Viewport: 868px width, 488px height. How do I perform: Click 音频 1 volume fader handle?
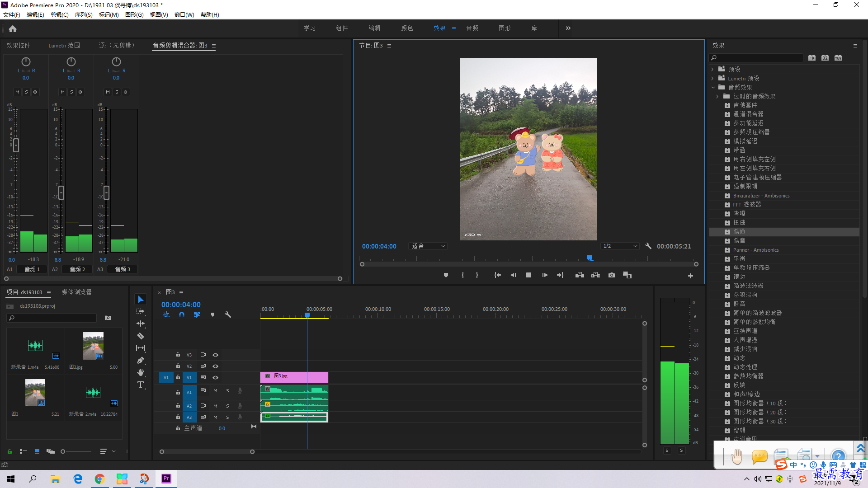pyautogui.click(x=16, y=145)
